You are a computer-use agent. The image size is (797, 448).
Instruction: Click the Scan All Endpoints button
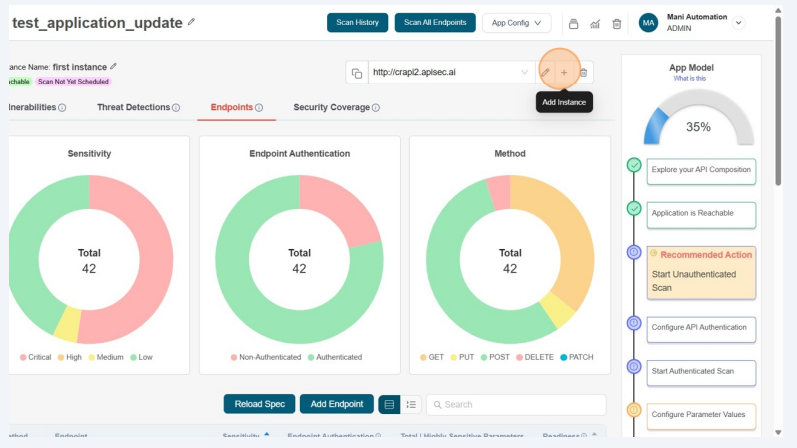pos(434,22)
